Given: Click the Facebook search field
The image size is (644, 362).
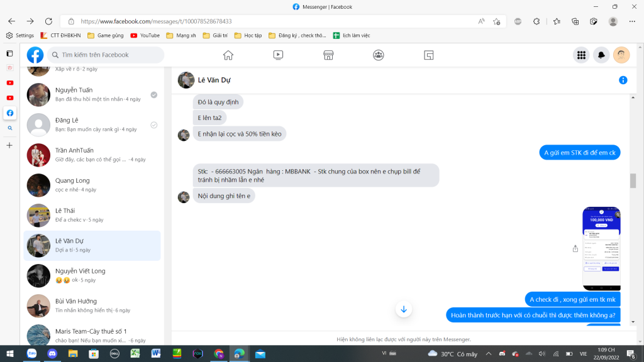Looking at the screenshot, I should coord(107,55).
